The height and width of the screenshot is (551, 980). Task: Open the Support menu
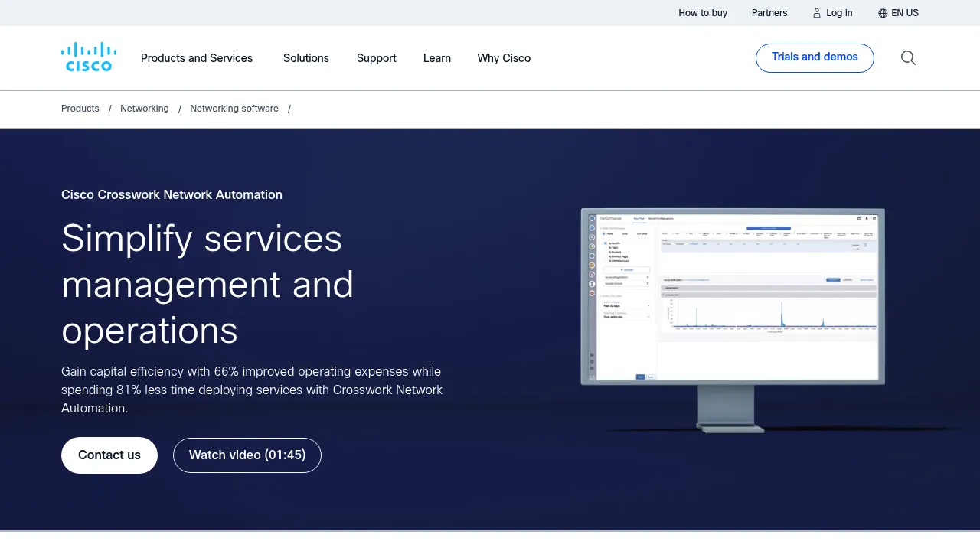pos(377,58)
